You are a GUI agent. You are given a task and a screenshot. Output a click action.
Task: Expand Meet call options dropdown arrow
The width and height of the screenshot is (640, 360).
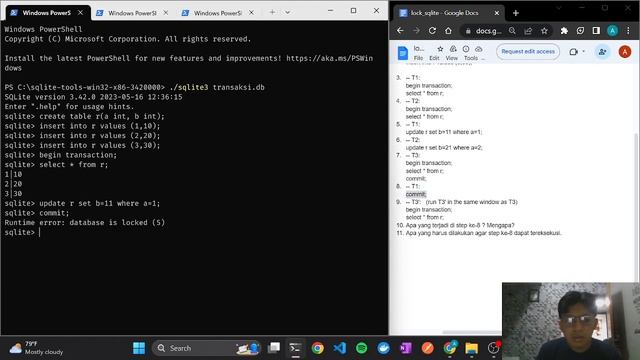click(584, 51)
